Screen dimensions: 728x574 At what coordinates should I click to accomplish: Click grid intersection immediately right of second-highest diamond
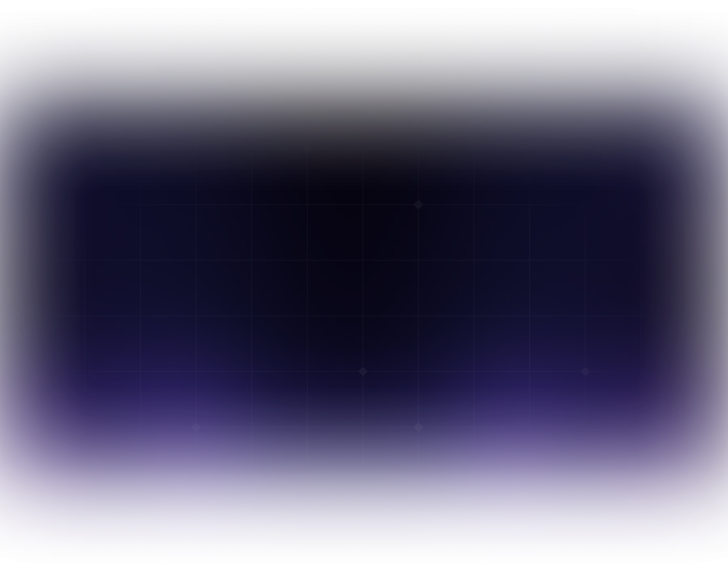click(474, 205)
